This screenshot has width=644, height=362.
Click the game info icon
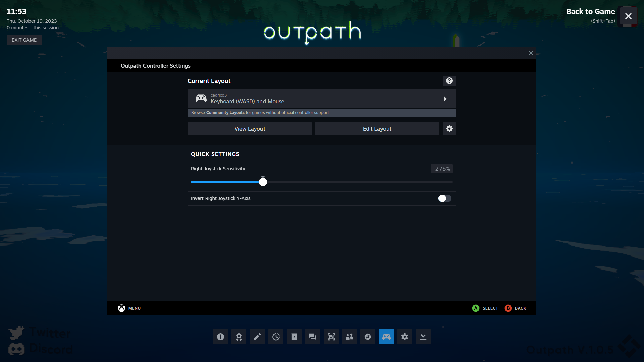220,337
